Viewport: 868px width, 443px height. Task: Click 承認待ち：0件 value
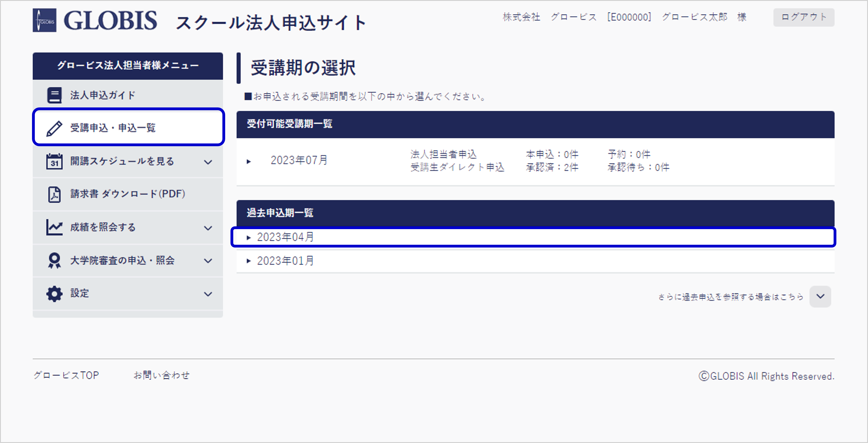(x=638, y=167)
